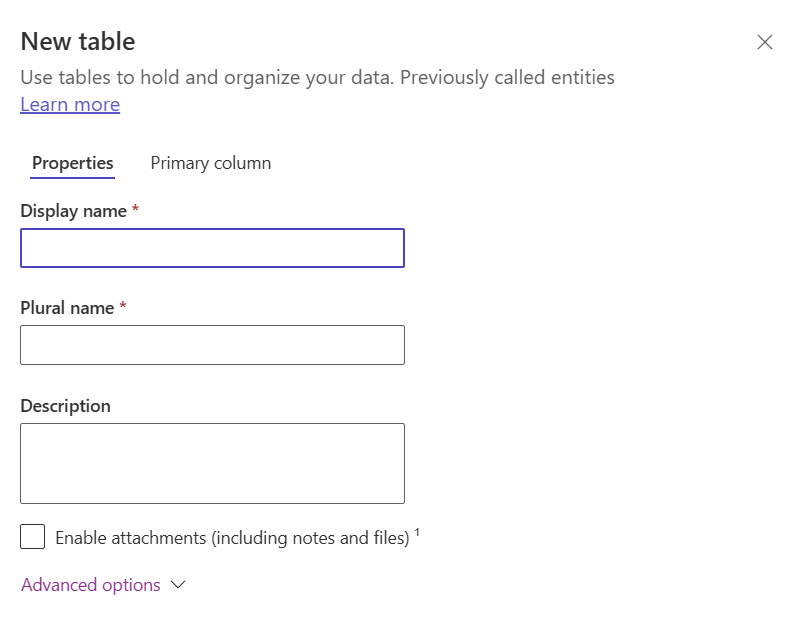
Task: Click the Enable attachments label text
Action: coord(233,538)
